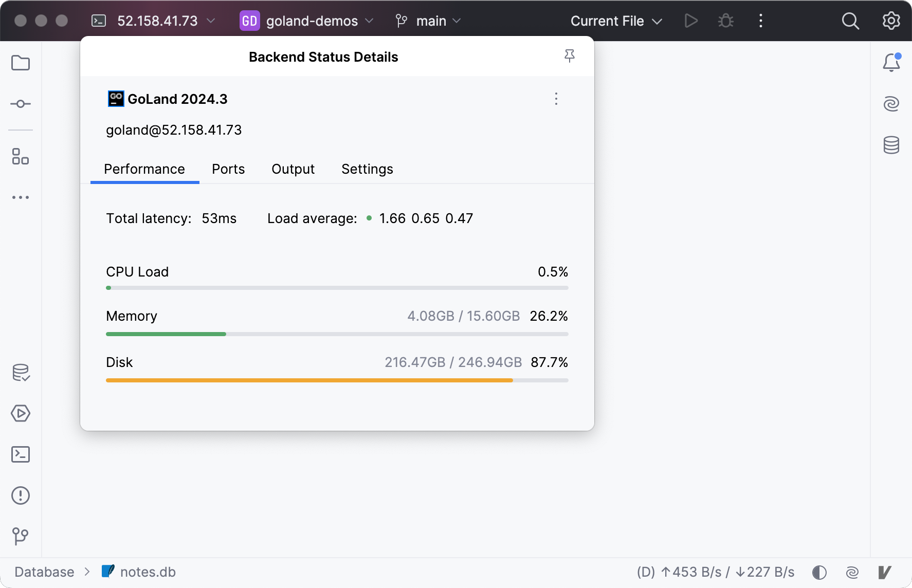Screen dimensions: 912x588
Task: Open the Git tool window
Action: click(x=21, y=537)
